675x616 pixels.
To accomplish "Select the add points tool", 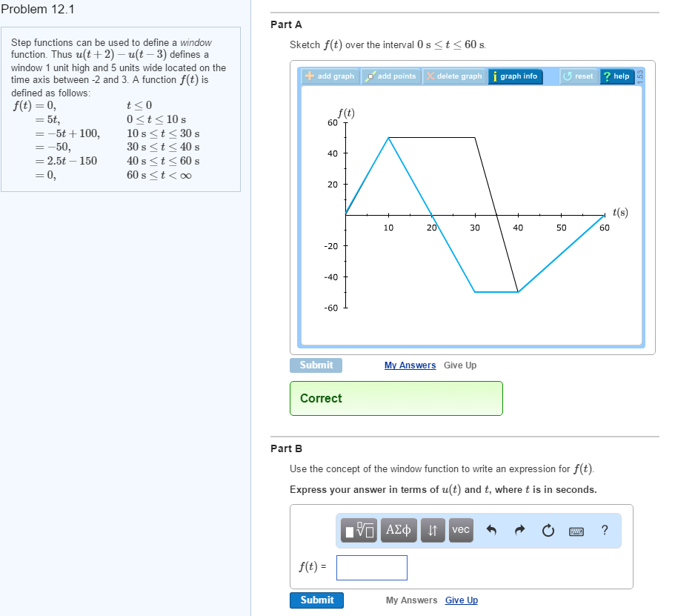I will [390, 76].
